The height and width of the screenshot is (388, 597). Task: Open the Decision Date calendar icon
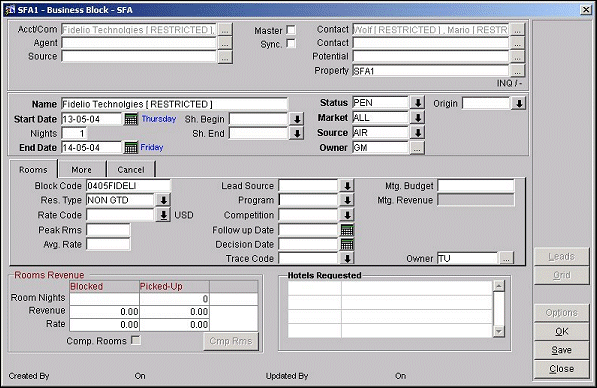point(347,244)
